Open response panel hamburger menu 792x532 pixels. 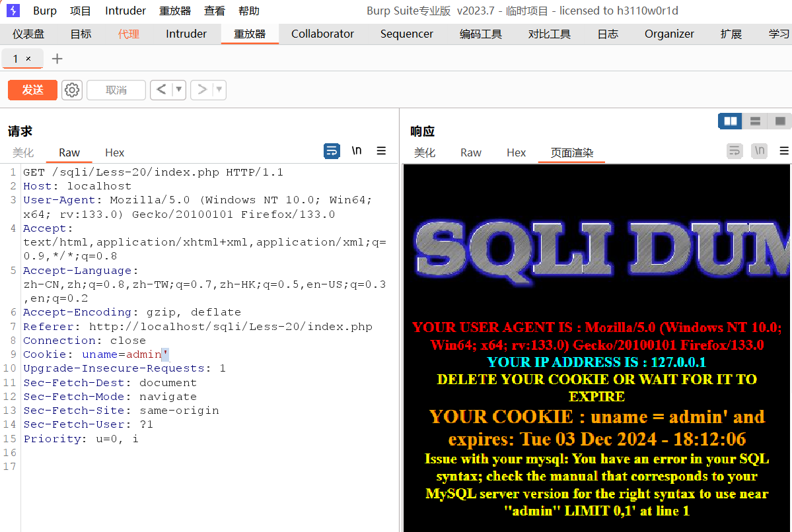784,150
